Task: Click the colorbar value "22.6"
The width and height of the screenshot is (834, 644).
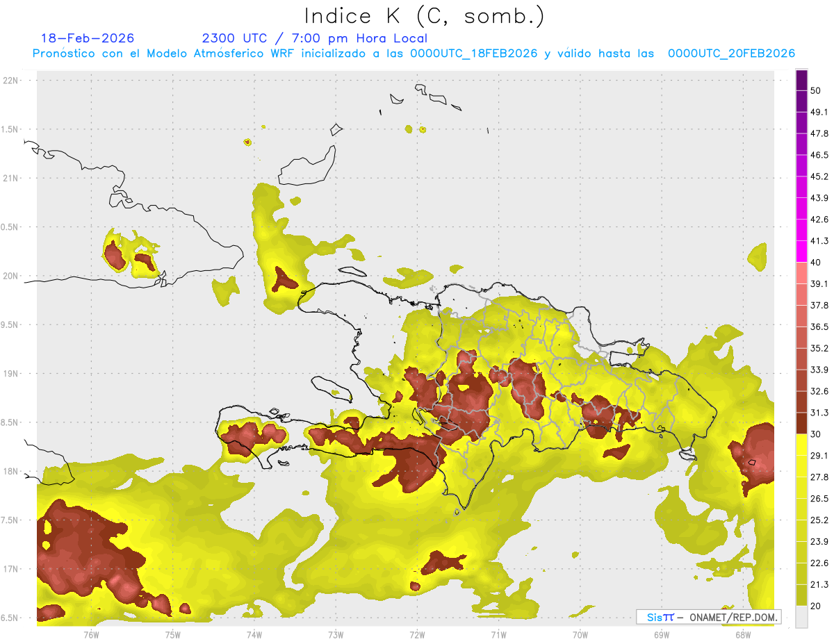Action: click(x=819, y=563)
